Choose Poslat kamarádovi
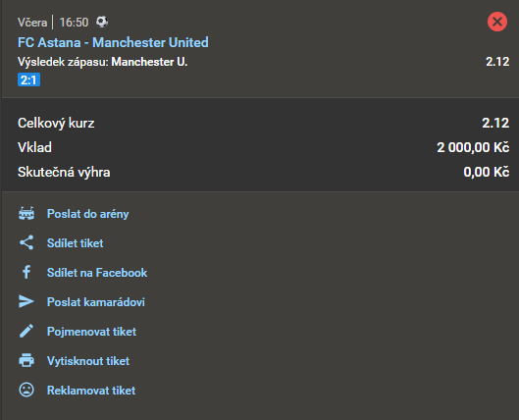This screenshot has height=420, width=519. pos(96,302)
